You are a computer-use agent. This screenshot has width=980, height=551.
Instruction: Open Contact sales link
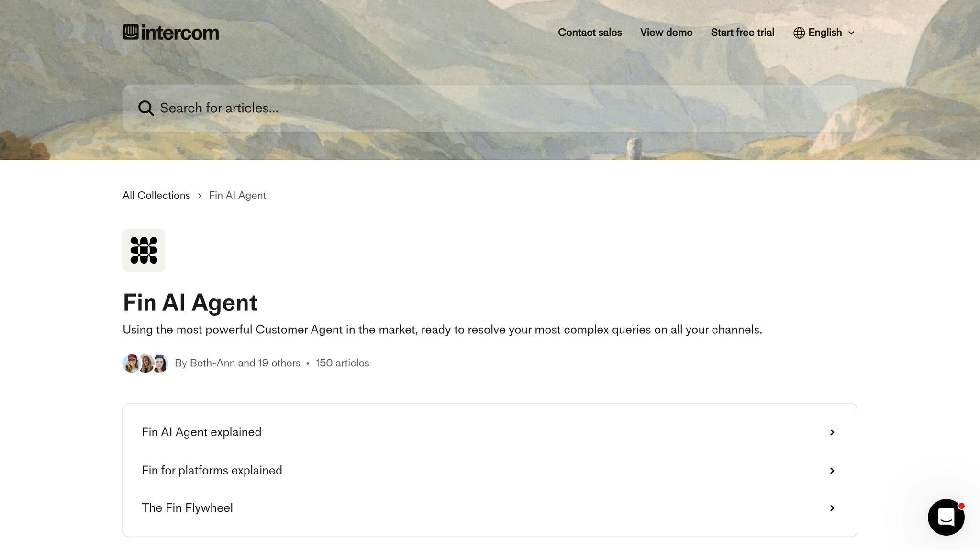click(590, 33)
